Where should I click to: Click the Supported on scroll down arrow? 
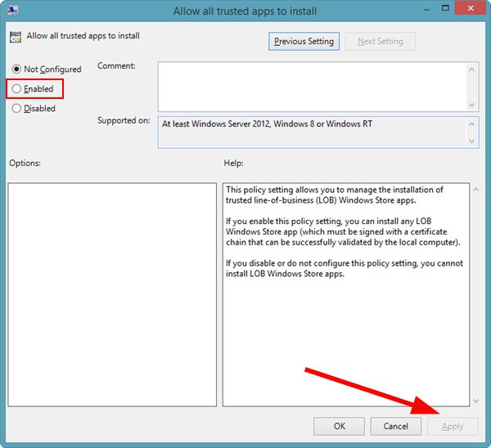pos(472,141)
